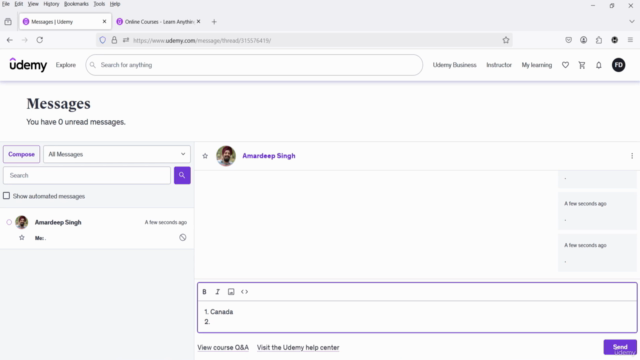Open the View menu

point(33,4)
